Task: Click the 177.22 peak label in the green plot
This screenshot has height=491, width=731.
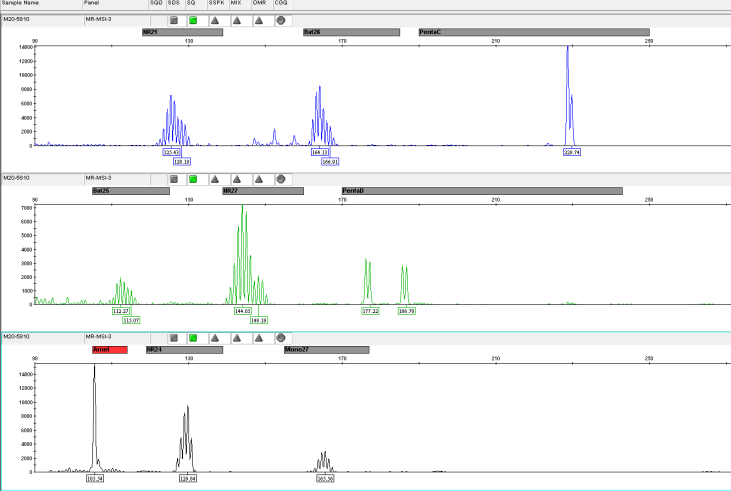Action: point(370,311)
